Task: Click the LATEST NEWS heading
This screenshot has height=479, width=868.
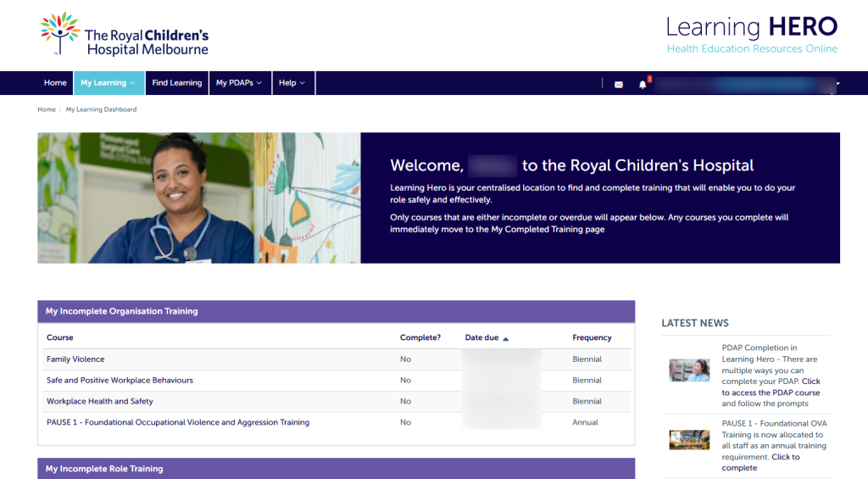Action: 695,323
